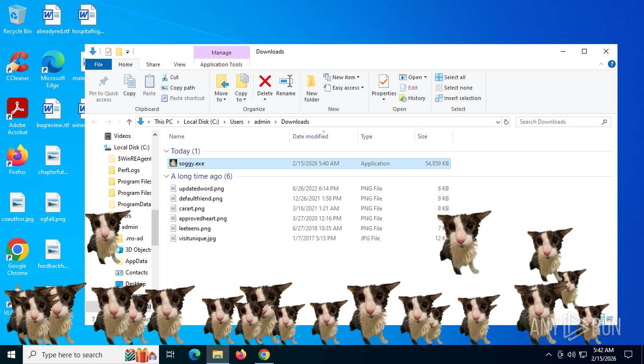644x364 pixels.
Task: Open the Easy access dropdown
Action: click(x=344, y=88)
